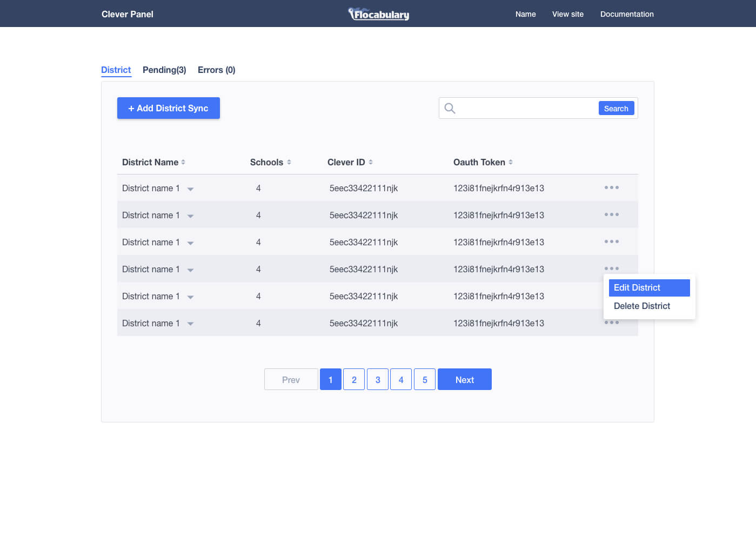Screen dimensions: 756x551
Task: Click the Prev pagination button
Action: [x=291, y=379]
